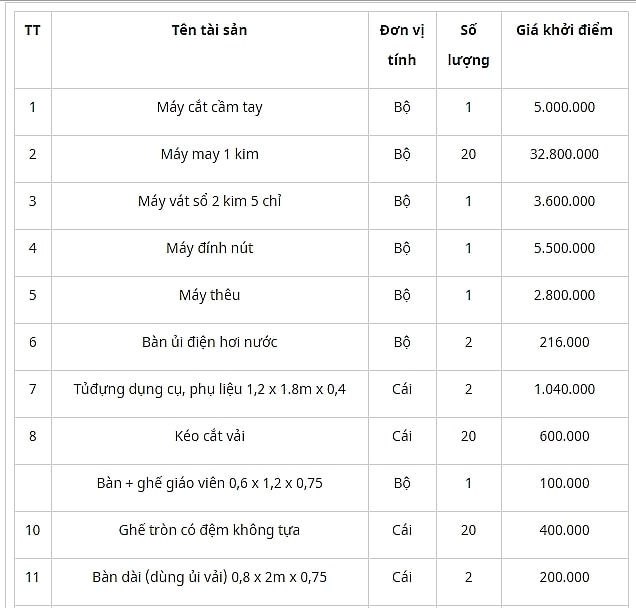The width and height of the screenshot is (636, 608).
Task: Select 'Bàn ủi điện hơi nước' cell
Action: [x=210, y=342]
